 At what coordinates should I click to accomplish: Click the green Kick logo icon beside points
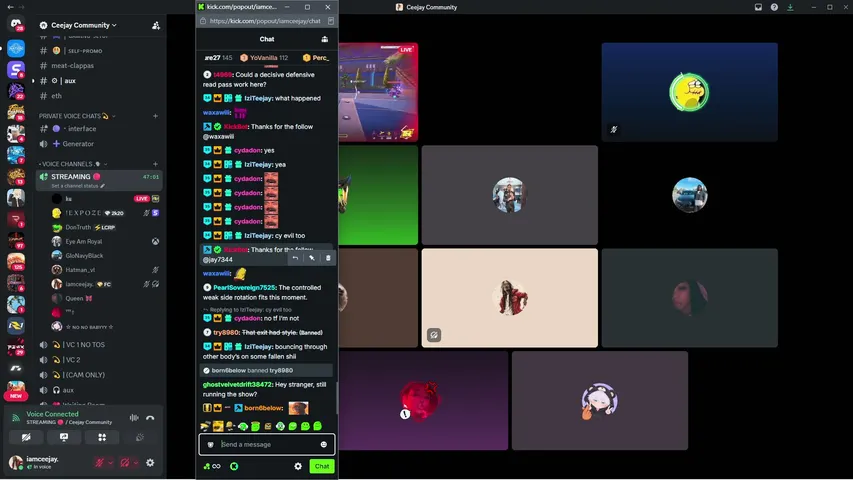pyautogui.click(x=234, y=466)
